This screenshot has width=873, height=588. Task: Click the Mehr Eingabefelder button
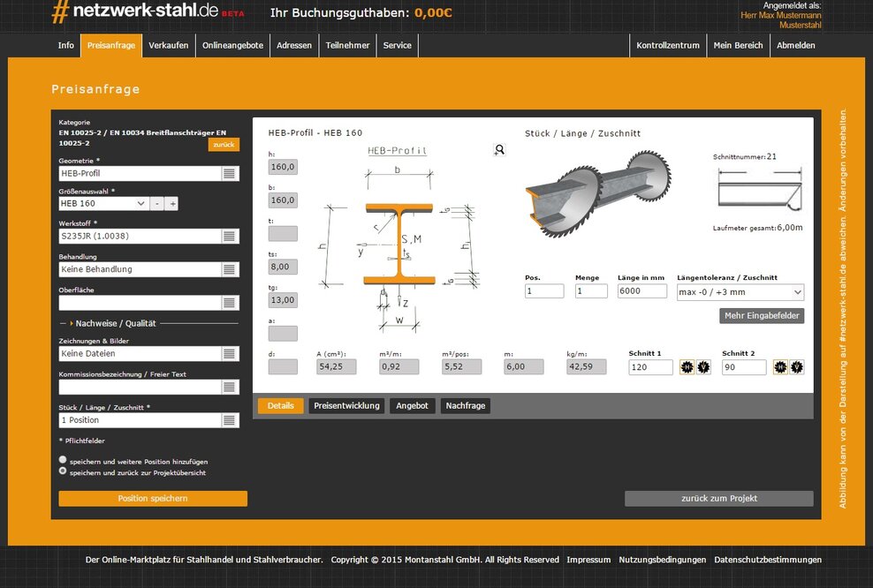(x=762, y=316)
